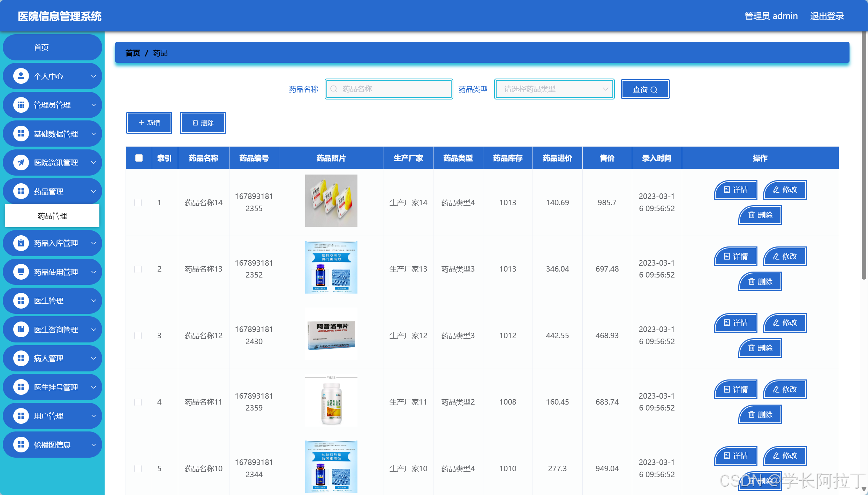868x495 pixels.
Task: Click the 医生咨询管理 sidebar icon
Action: pos(21,329)
